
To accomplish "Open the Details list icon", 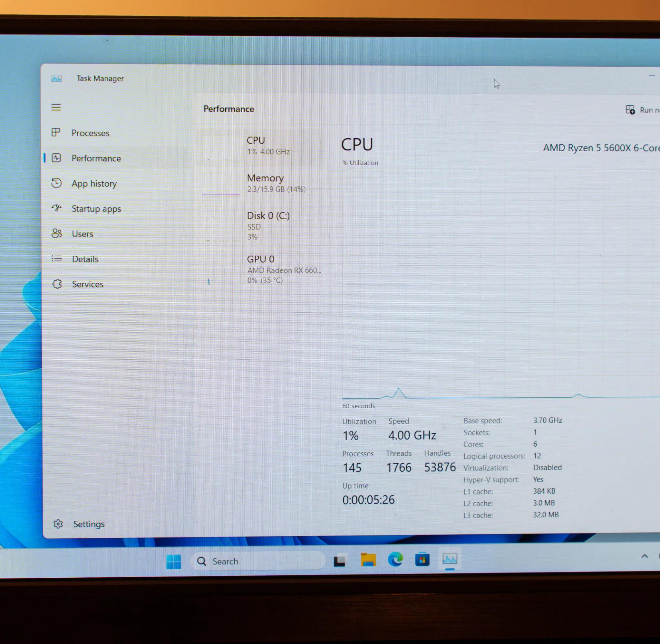I will [x=57, y=259].
